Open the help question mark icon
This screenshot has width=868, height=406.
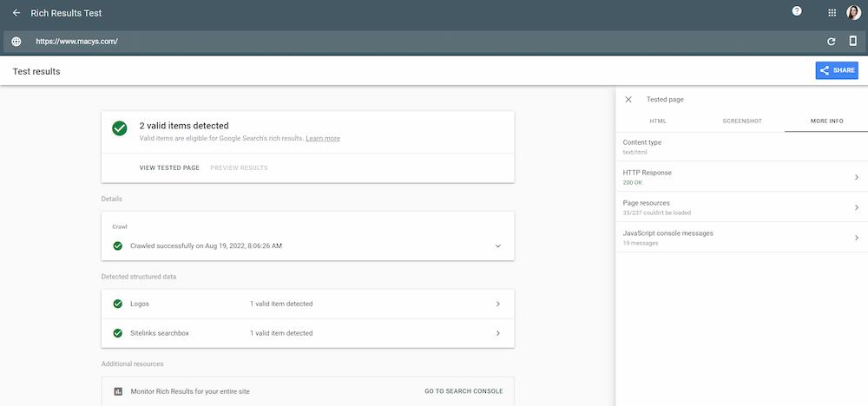797,11
